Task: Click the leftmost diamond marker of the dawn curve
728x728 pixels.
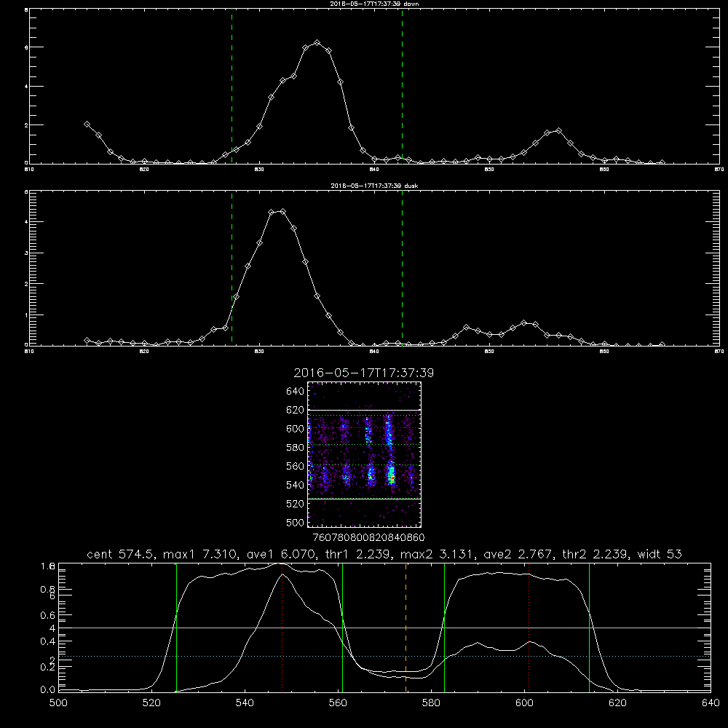Action: tap(87, 124)
